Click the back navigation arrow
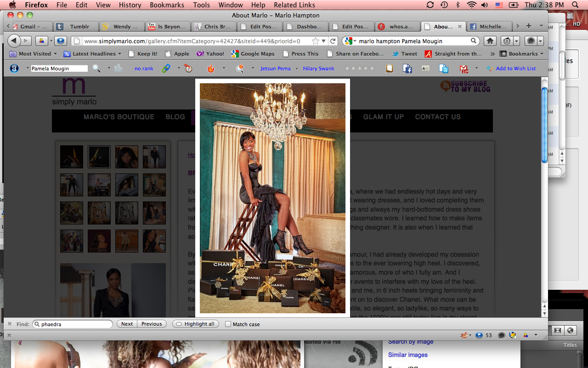 pyautogui.click(x=14, y=41)
